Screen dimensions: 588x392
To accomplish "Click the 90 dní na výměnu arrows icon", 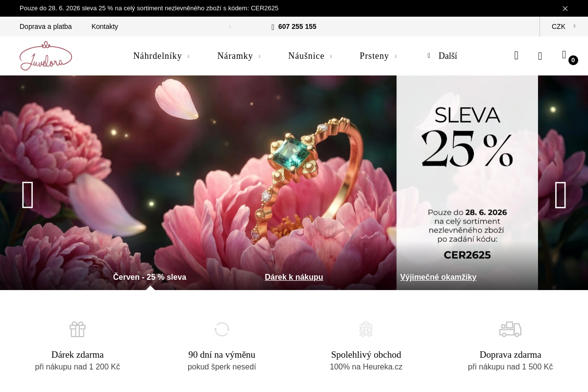I will click(222, 329).
